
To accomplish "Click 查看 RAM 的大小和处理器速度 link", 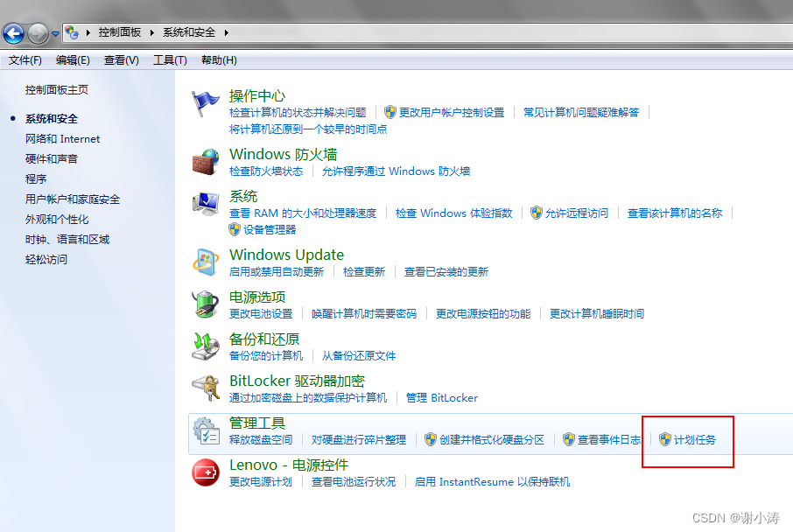I will click(303, 213).
